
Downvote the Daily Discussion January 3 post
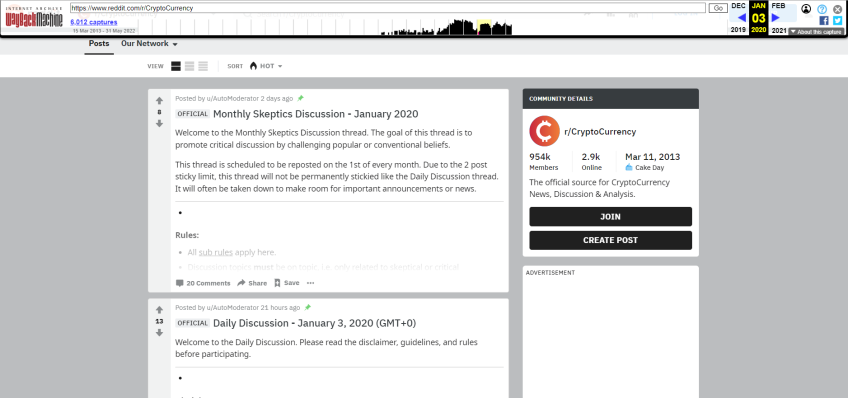pyautogui.click(x=159, y=333)
